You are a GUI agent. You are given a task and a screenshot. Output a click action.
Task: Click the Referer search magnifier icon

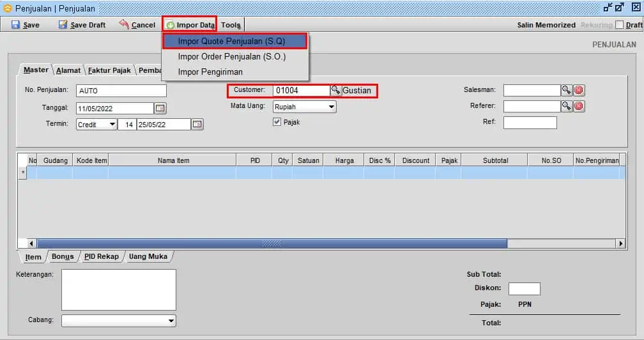[566, 106]
